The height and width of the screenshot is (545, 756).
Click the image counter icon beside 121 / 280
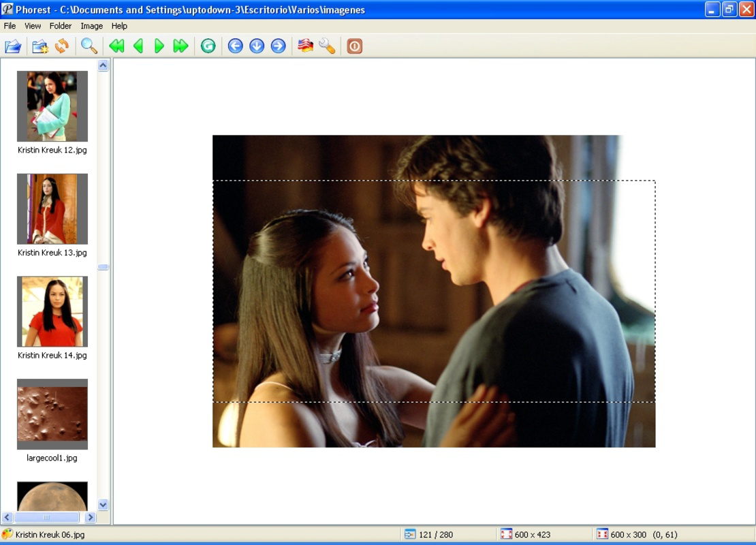[410, 534]
